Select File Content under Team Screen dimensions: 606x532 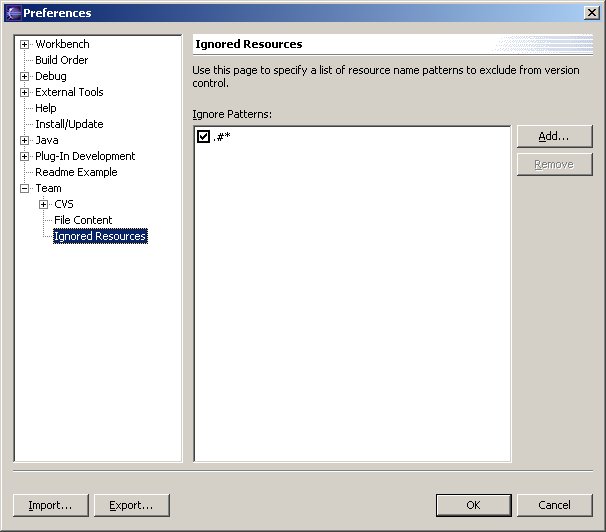point(83,220)
